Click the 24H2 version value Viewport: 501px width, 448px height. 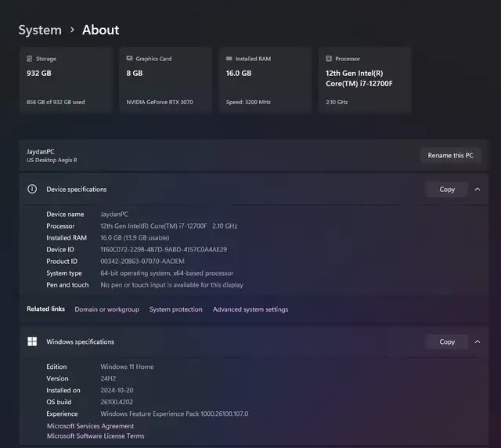(108, 378)
